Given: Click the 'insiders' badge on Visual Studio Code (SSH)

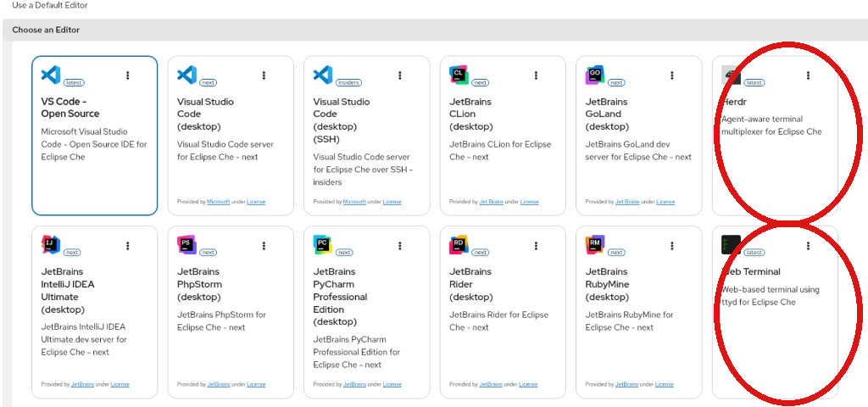Looking at the screenshot, I should (x=348, y=82).
